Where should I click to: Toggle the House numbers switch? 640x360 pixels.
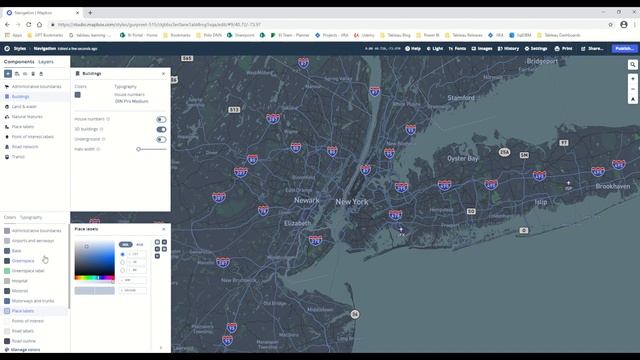(x=161, y=119)
